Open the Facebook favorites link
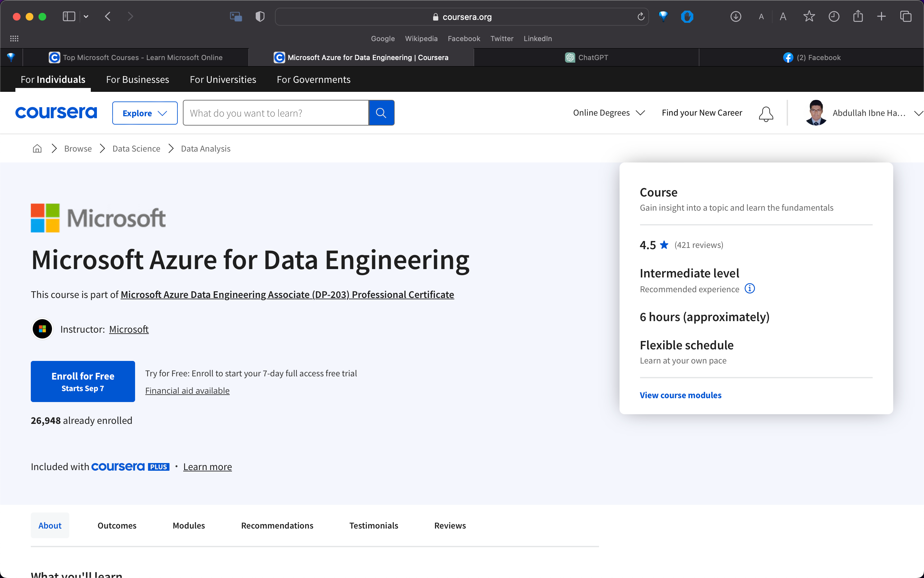 tap(464, 39)
